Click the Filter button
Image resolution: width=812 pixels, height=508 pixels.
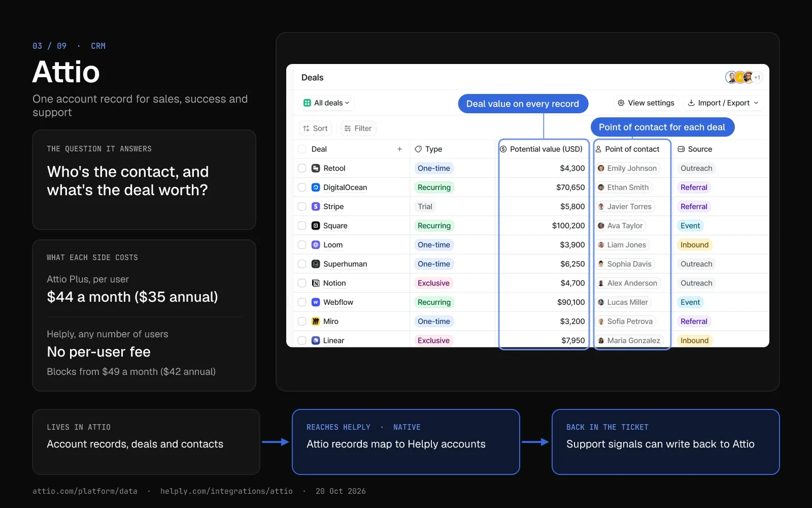(358, 128)
